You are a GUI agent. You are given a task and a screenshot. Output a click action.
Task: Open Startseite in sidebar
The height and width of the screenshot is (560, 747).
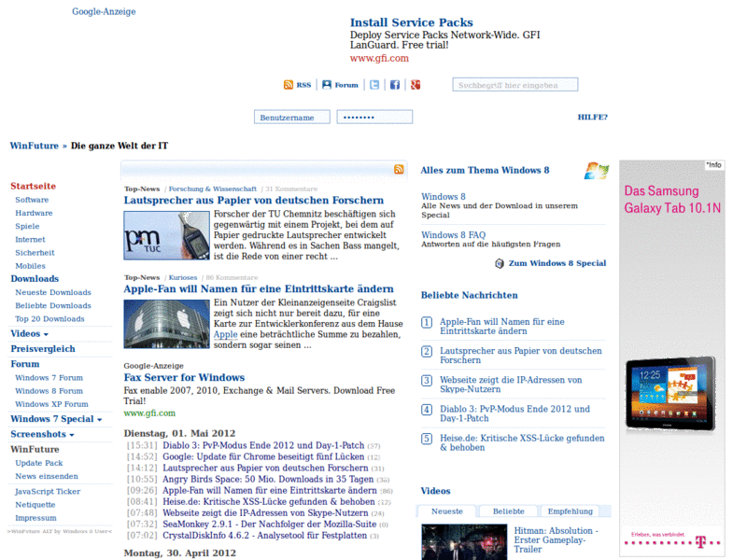pos(34,186)
